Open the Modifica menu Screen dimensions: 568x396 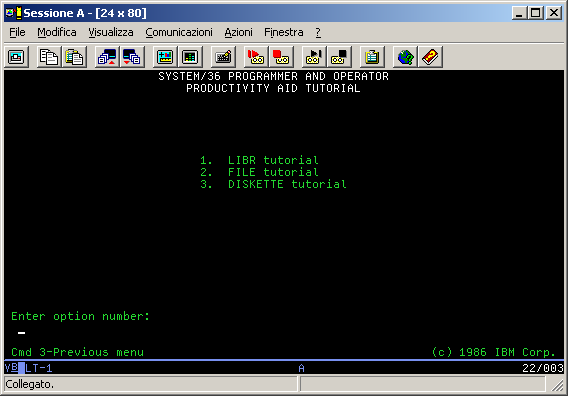tap(57, 32)
